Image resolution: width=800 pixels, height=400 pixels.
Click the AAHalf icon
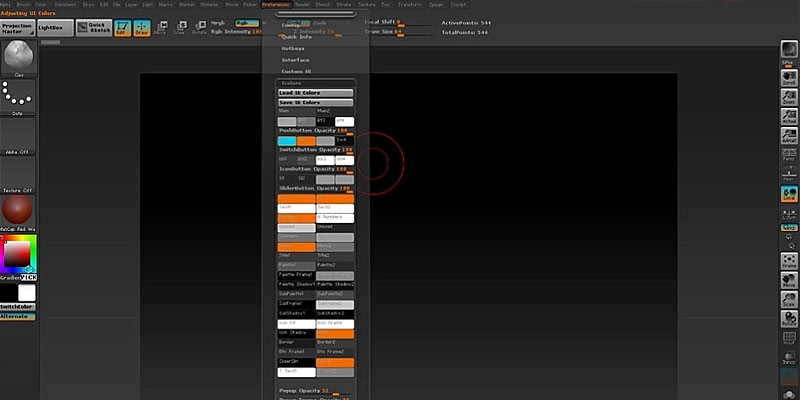coord(789,136)
